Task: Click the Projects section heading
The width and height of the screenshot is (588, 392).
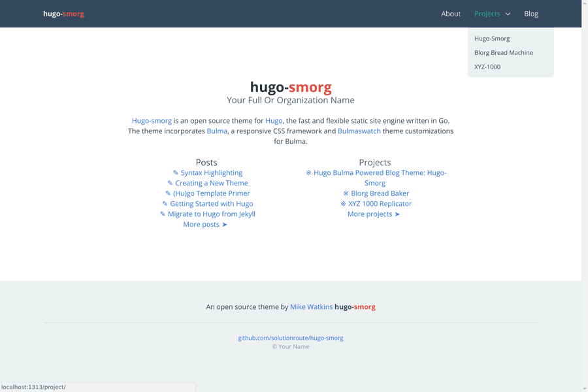Action: [x=374, y=162]
